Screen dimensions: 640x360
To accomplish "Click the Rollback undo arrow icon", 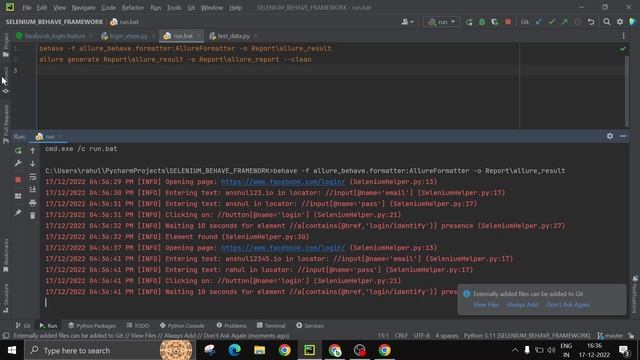I will 591,22.
